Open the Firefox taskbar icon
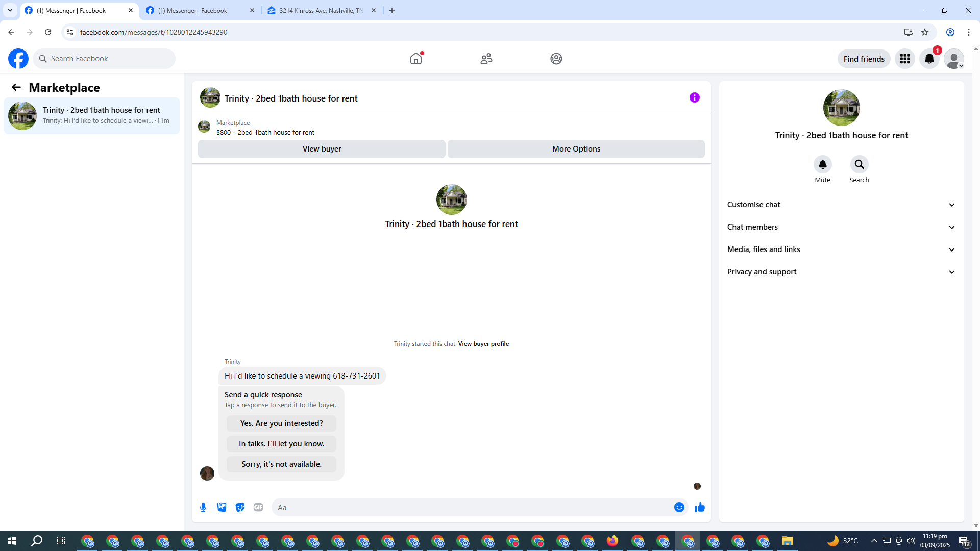This screenshot has width=980, height=551. (x=612, y=541)
